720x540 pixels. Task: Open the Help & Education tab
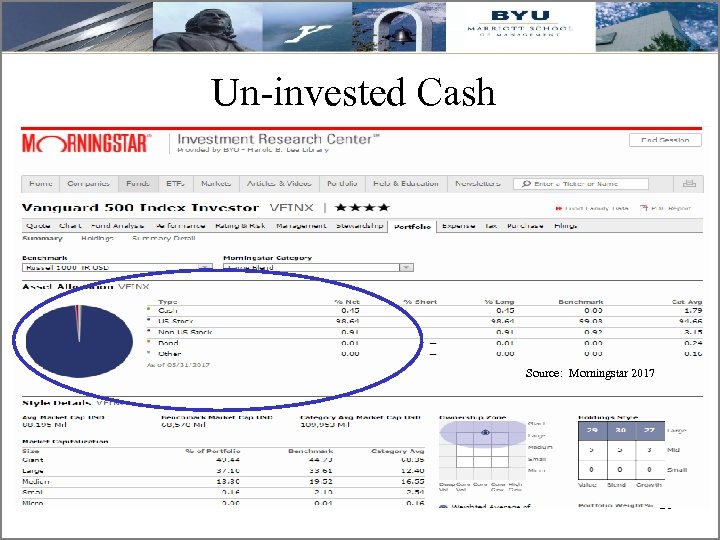(406, 184)
